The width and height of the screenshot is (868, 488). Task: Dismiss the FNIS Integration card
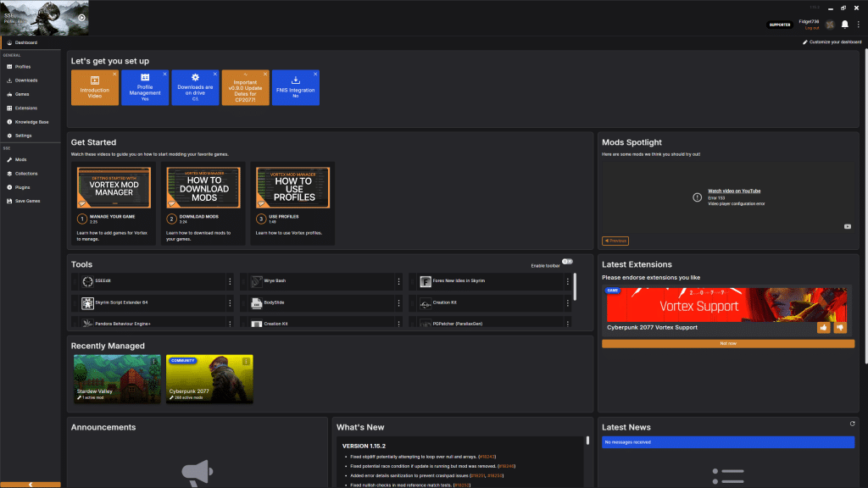tap(315, 75)
